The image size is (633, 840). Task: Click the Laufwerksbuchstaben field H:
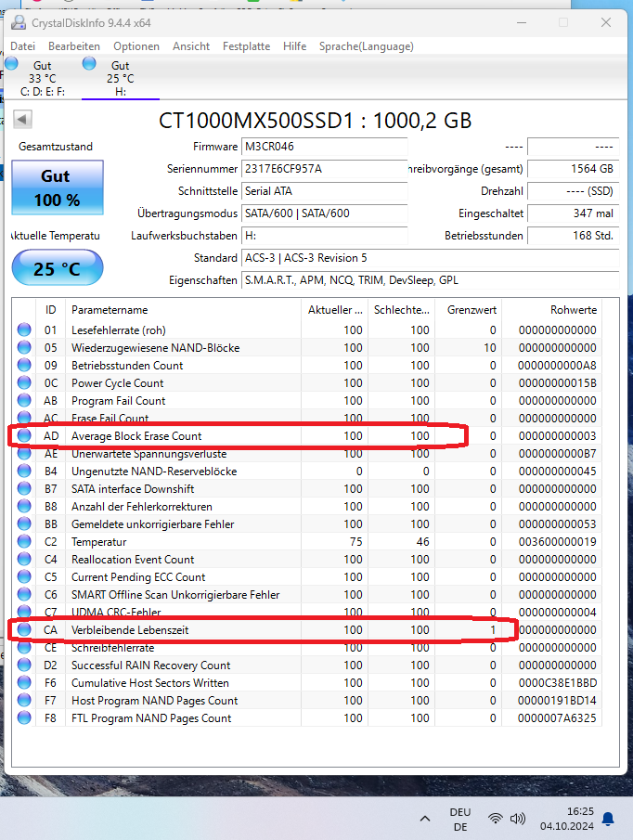click(325, 236)
